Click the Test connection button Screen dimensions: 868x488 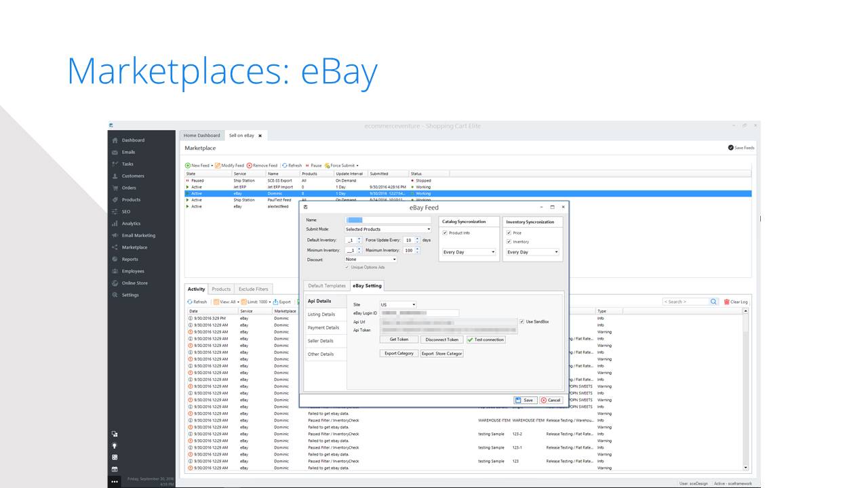point(486,340)
